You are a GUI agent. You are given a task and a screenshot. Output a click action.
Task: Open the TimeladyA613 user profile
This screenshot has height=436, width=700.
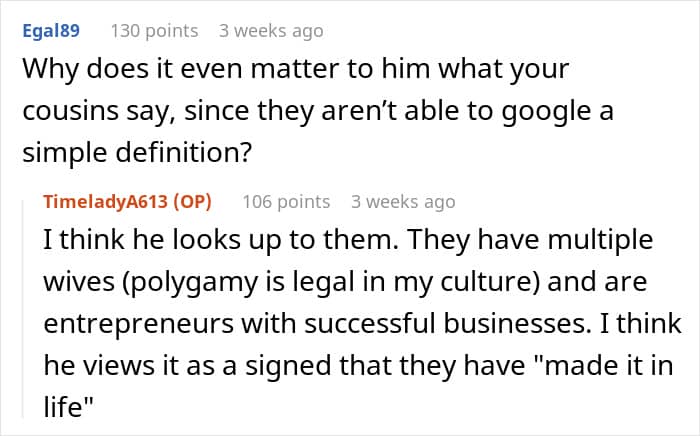(105, 202)
